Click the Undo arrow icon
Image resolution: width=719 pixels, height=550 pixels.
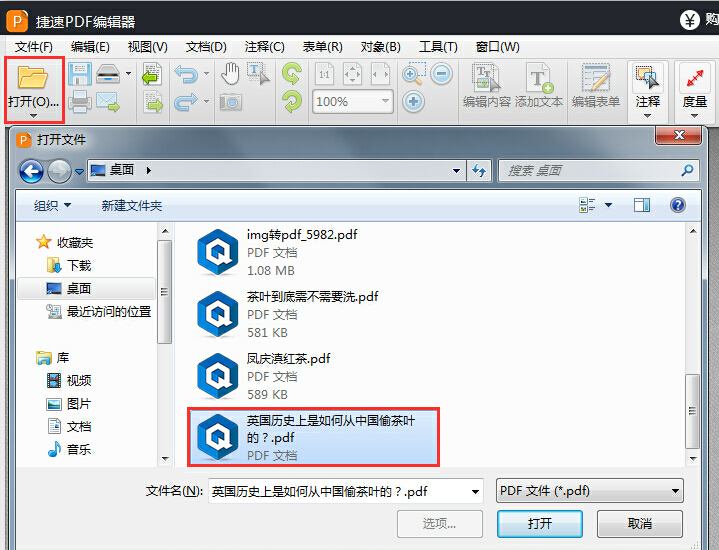186,74
